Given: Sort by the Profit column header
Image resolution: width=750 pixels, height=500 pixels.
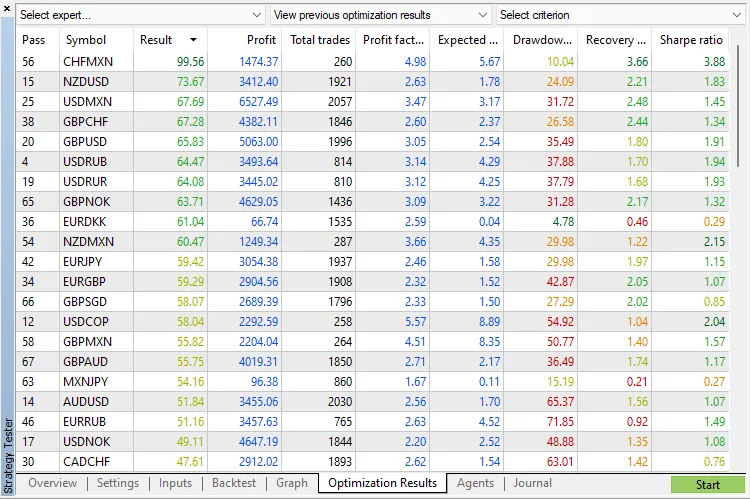Looking at the screenshot, I should coord(262,40).
